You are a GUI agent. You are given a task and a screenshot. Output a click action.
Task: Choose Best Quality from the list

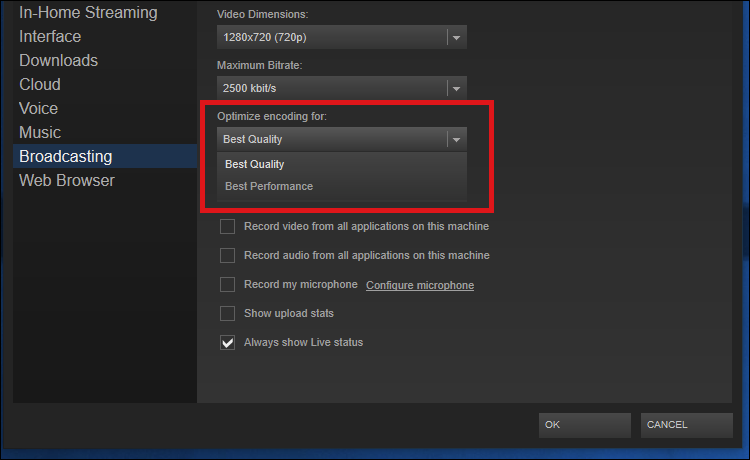(342, 164)
